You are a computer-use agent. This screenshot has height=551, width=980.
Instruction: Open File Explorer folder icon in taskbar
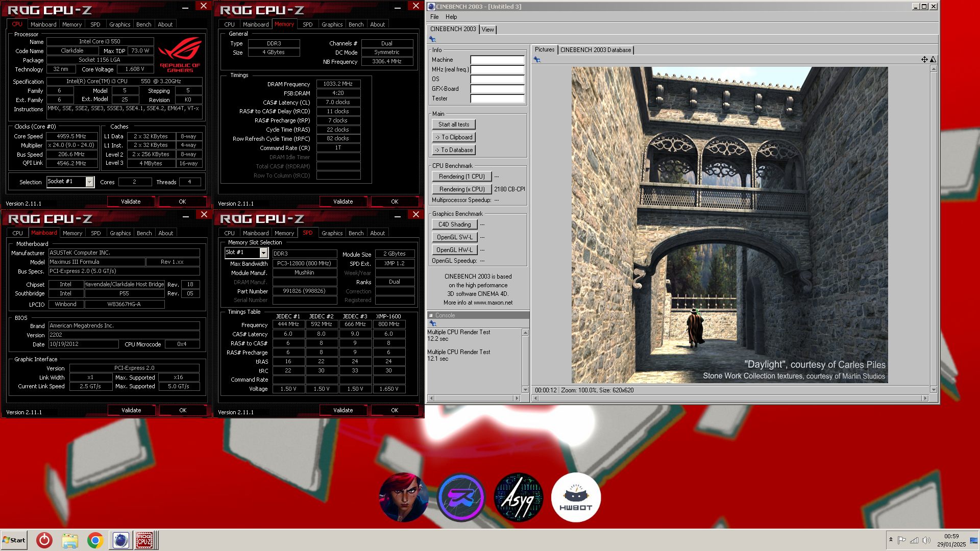(70, 540)
